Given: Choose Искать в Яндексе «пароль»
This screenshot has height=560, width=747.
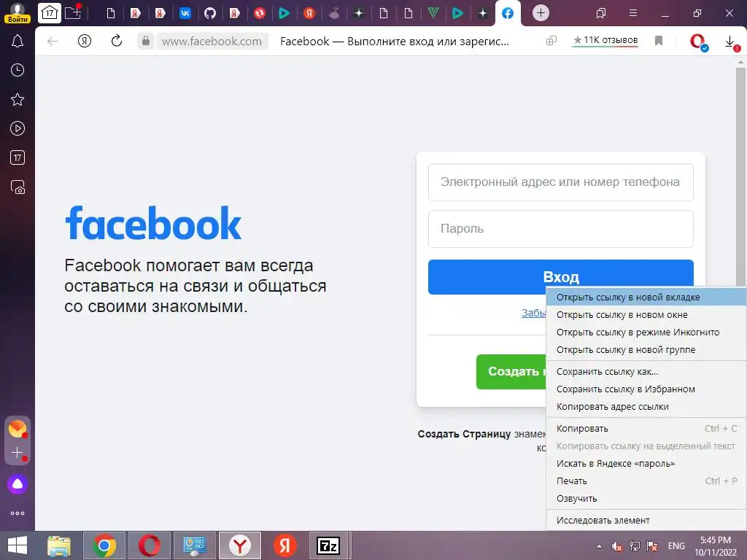Looking at the screenshot, I should click(x=646, y=464).
